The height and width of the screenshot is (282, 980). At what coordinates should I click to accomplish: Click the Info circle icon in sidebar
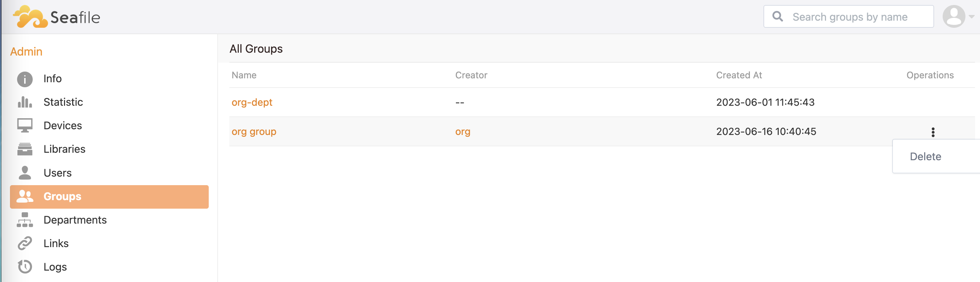click(x=25, y=79)
